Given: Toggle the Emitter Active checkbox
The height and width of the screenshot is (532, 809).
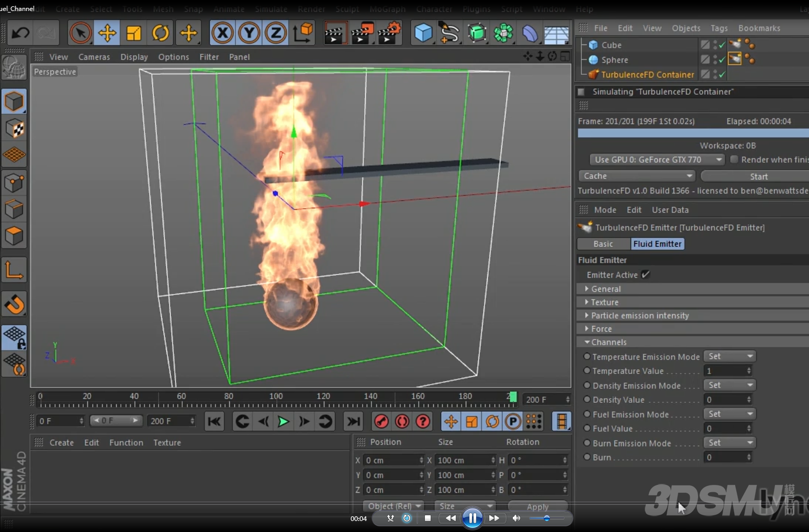Looking at the screenshot, I should [646, 275].
